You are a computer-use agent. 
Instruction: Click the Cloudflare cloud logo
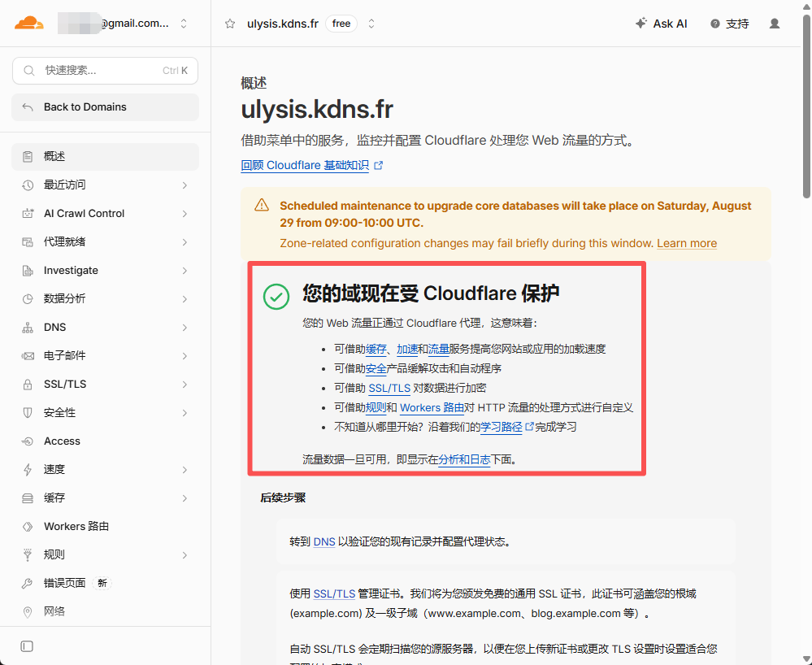[x=29, y=24]
